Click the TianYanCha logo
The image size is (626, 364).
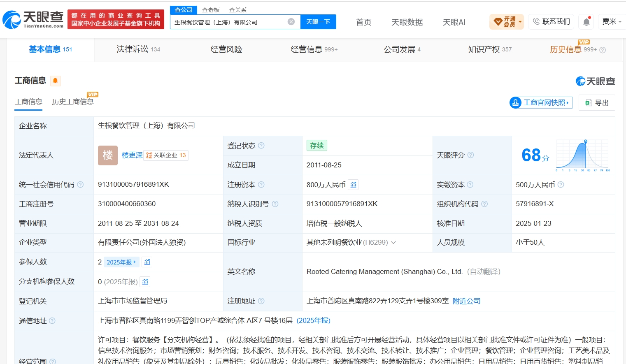click(33, 20)
